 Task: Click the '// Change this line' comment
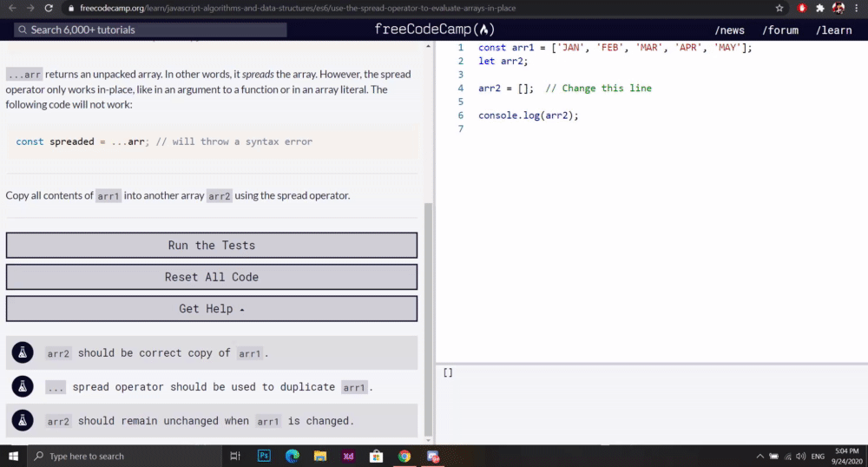598,88
